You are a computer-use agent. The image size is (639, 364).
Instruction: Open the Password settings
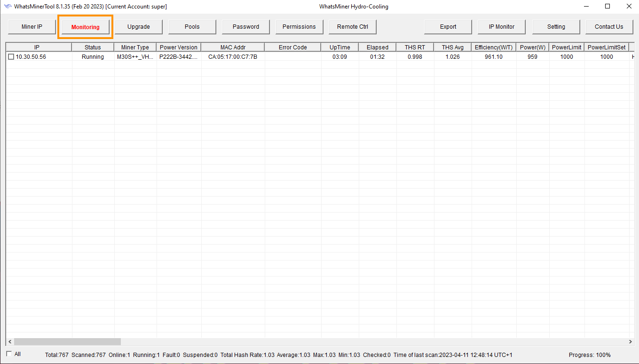pyautogui.click(x=246, y=27)
